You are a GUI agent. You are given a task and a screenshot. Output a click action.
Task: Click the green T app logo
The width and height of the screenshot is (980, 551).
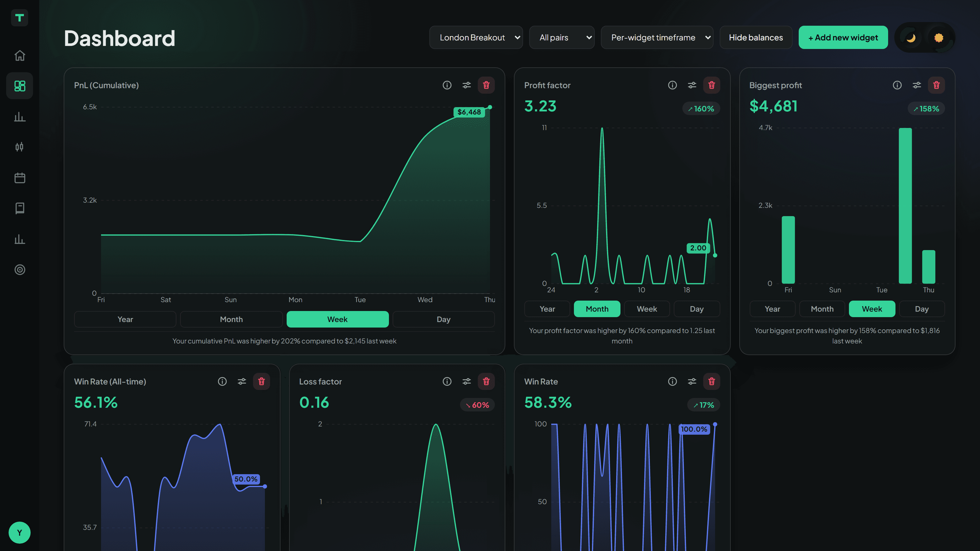pos(19,17)
